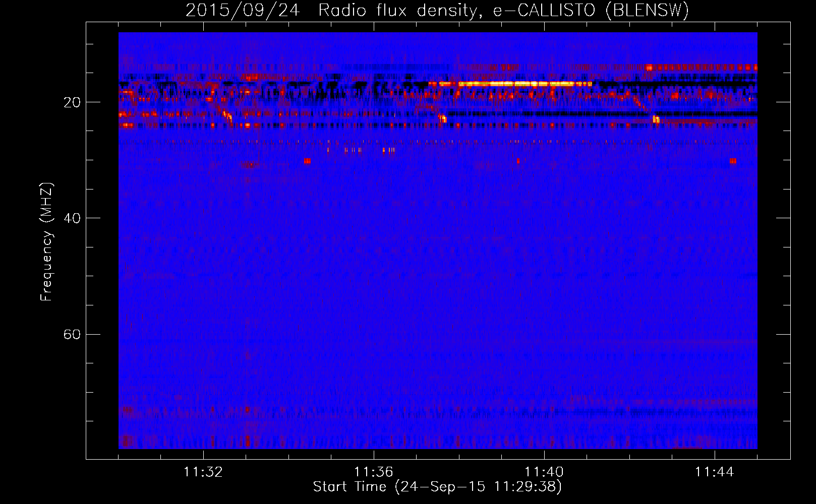Click the '20' frequency axis label
The image size is (816, 504).
point(72,102)
